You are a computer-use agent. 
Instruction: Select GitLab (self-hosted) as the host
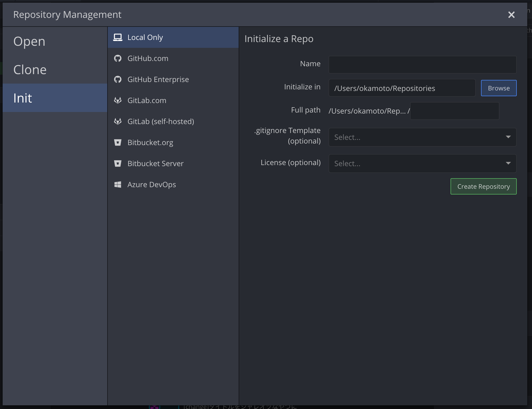point(161,121)
